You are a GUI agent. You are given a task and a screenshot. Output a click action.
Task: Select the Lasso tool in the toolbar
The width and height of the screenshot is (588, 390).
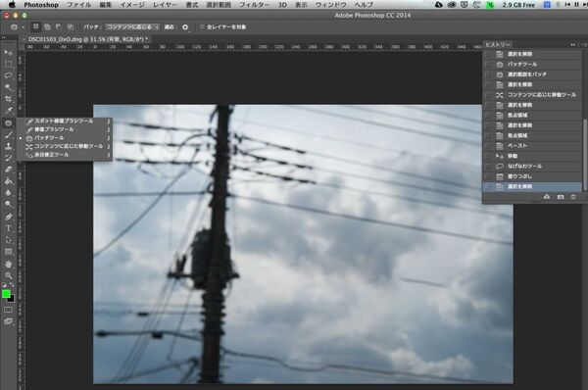(x=8, y=75)
